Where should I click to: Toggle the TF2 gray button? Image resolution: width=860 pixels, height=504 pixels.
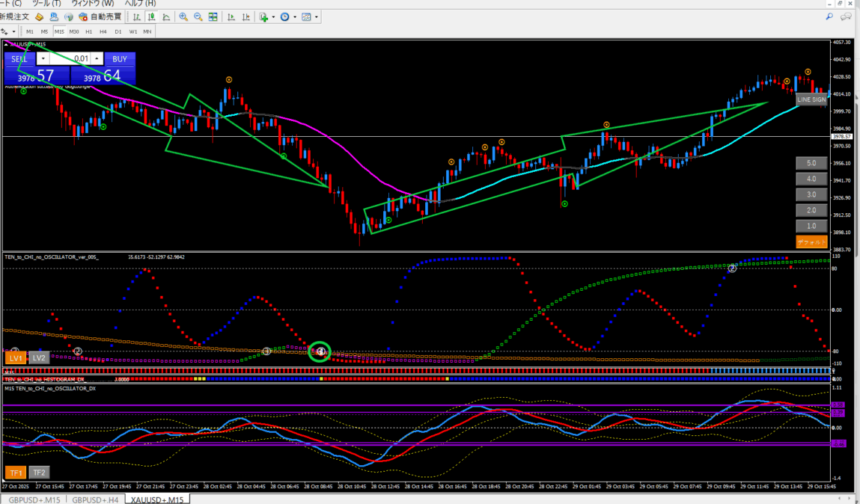tap(39, 473)
